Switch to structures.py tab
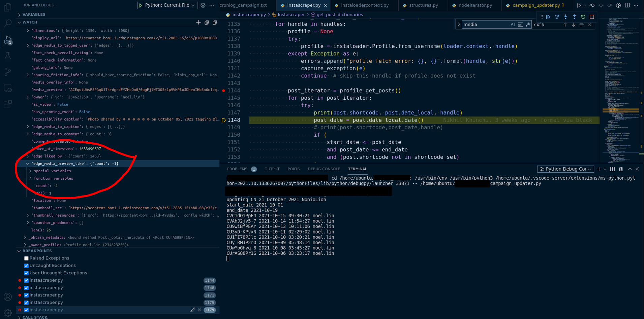Viewport: 644px width, 319px height. pos(423,5)
